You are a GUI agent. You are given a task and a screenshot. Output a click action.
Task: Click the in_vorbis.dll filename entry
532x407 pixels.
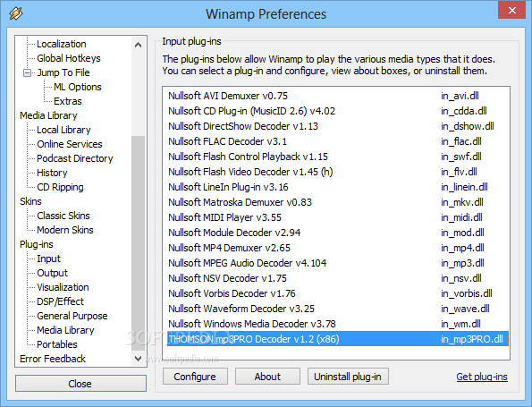(467, 293)
